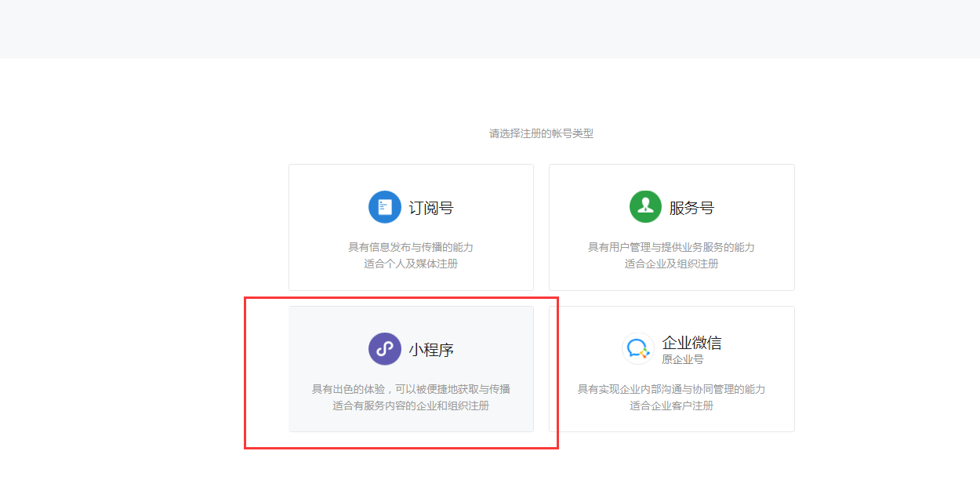This screenshot has height=502, width=980.
Task: Click the text 适合企业及组织注册
Action: 671,264
